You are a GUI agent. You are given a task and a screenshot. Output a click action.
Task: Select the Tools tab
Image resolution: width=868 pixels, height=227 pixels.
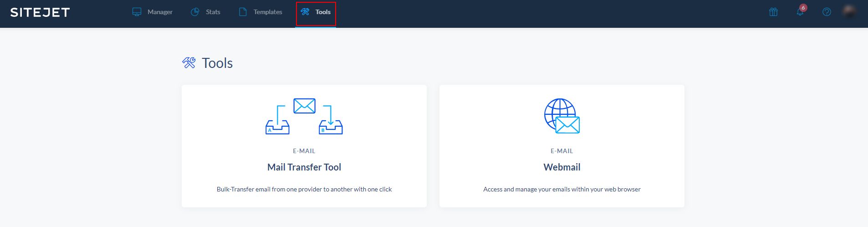[316, 12]
